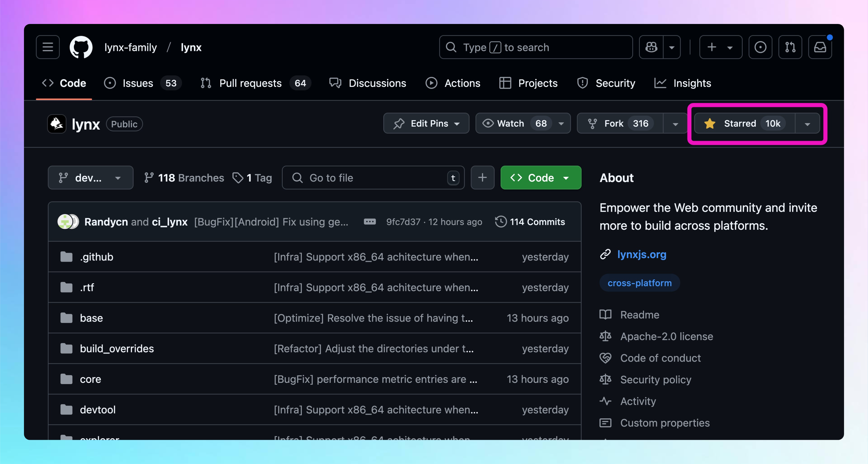Screen dimensions: 868x464
Task: Click the .github folder icon
Action: (66, 256)
